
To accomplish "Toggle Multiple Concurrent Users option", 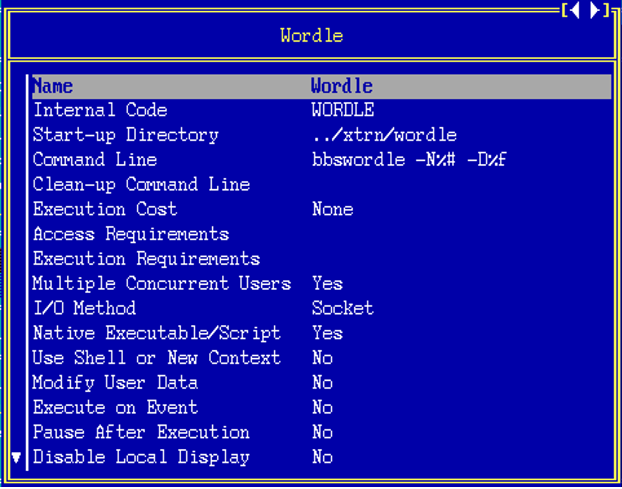I will [x=321, y=284].
